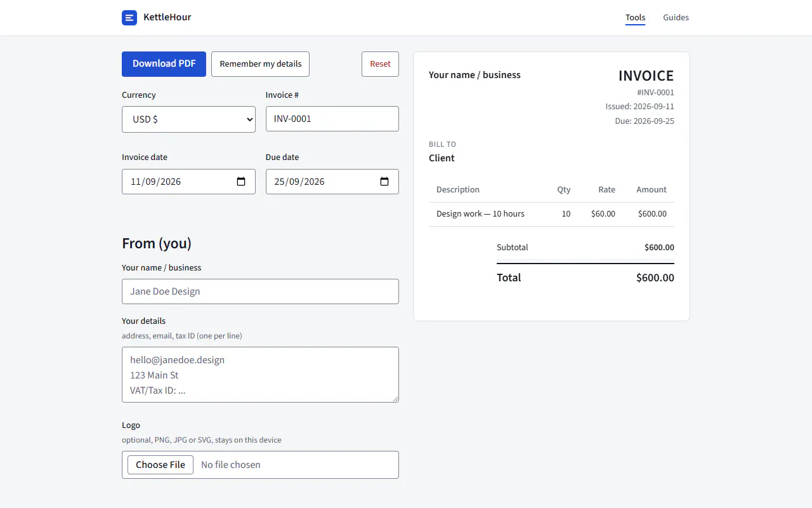
Task: Click the Invoice # input field
Action: pos(332,119)
